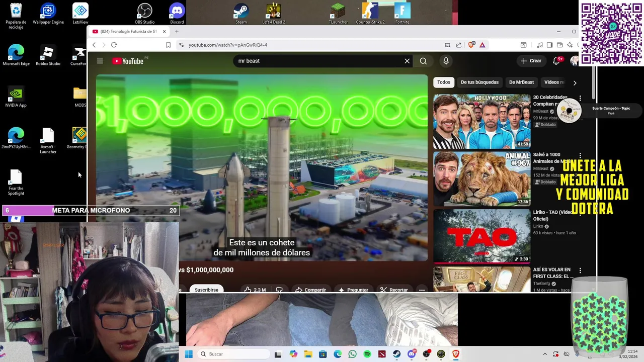
Task: Select the Tecnología Futurista browser tab
Action: coord(130,31)
